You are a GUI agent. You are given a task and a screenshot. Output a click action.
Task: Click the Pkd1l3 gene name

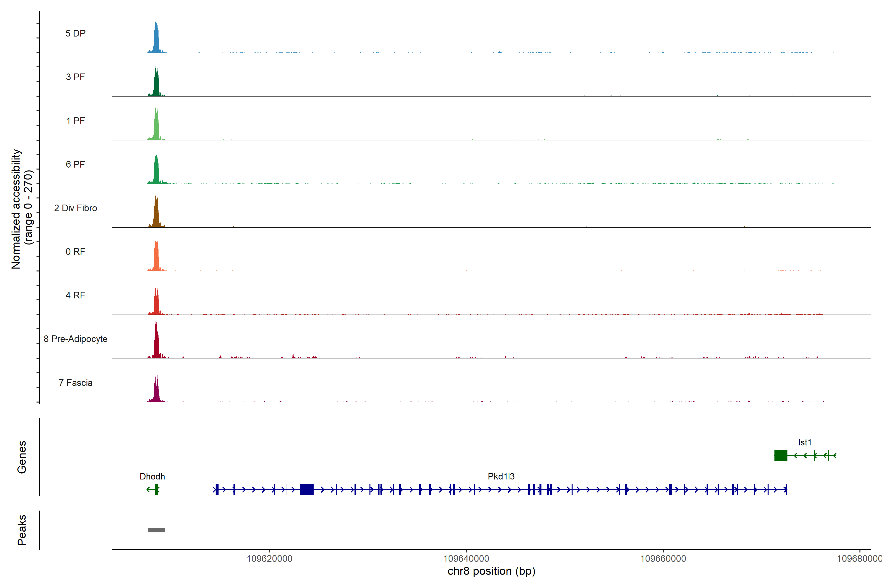click(x=501, y=476)
